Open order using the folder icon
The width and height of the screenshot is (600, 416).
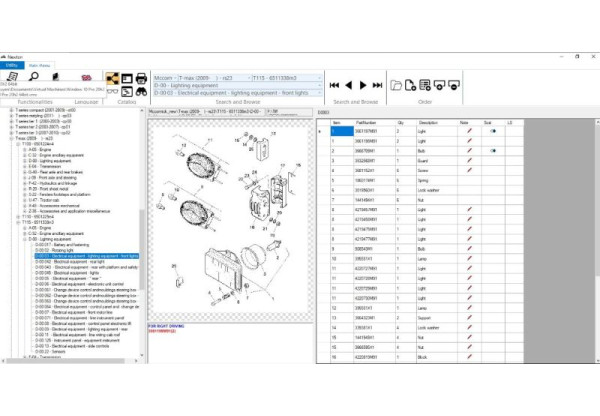coord(394,85)
